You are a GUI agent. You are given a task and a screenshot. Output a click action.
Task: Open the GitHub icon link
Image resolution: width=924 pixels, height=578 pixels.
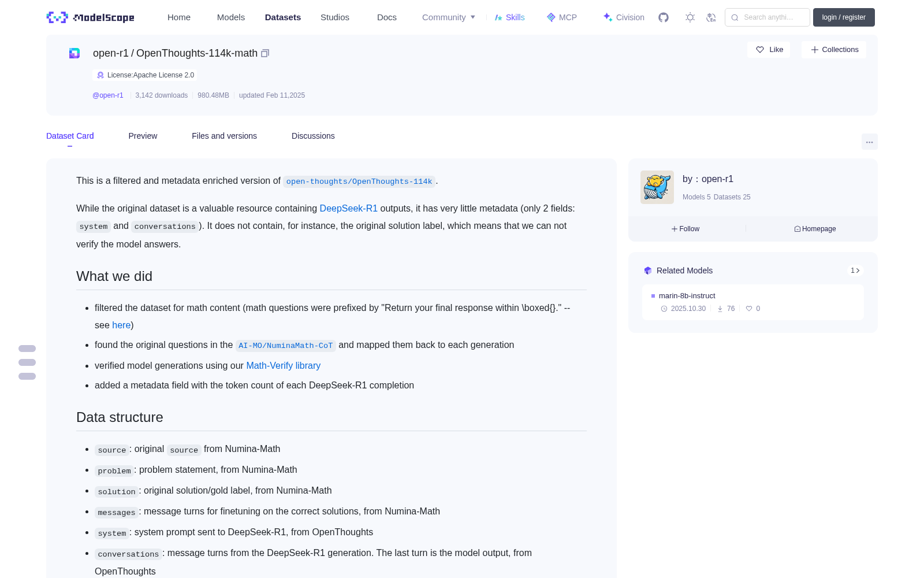pos(664,17)
